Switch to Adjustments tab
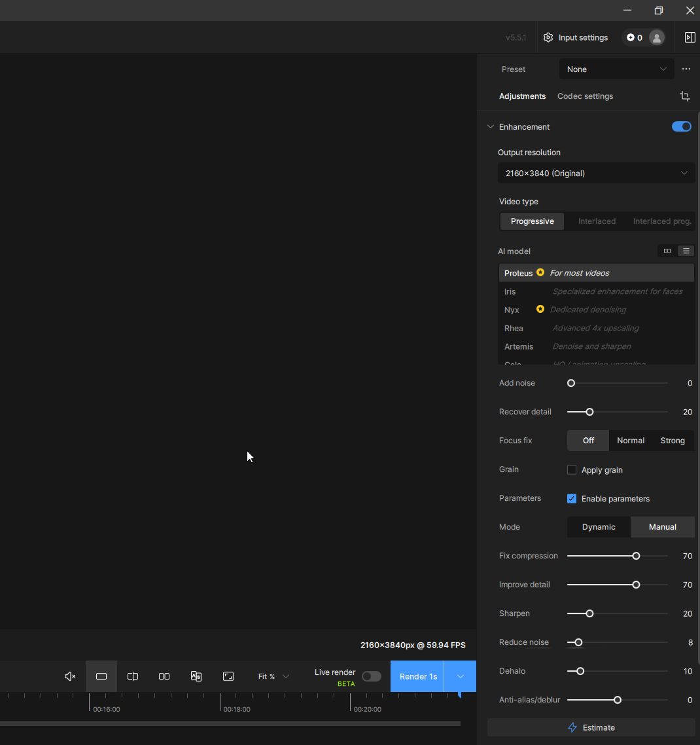This screenshot has height=745, width=700. (x=523, y=96)
